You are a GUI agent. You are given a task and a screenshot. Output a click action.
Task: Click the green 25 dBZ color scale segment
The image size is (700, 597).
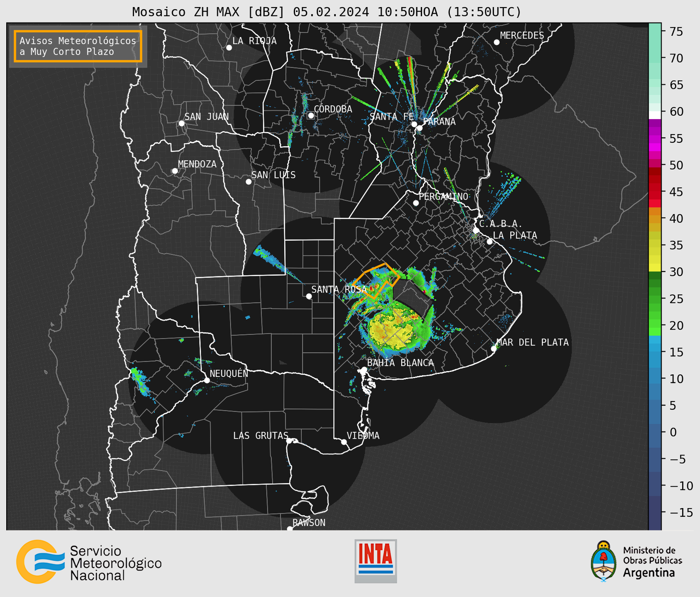pyautogui.click(x=655, y=299)
